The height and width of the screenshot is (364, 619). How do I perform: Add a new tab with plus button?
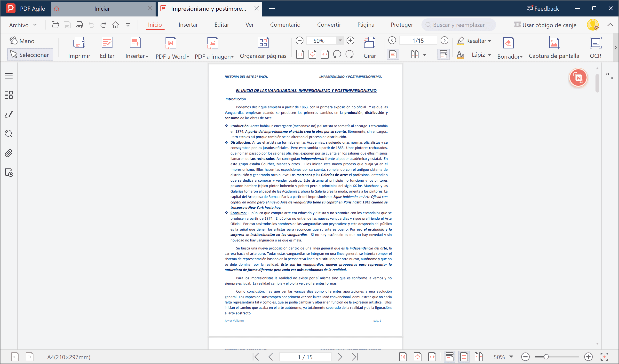pos(272,8)
